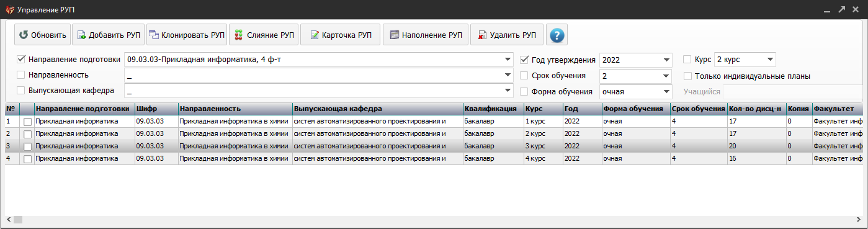
Task: Open help via blue question mark icon
Action: pos(557,35)
